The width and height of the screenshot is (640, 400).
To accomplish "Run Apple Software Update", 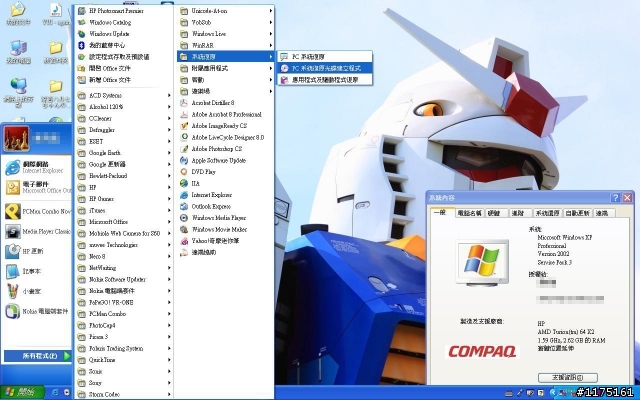I will point(226,160).
